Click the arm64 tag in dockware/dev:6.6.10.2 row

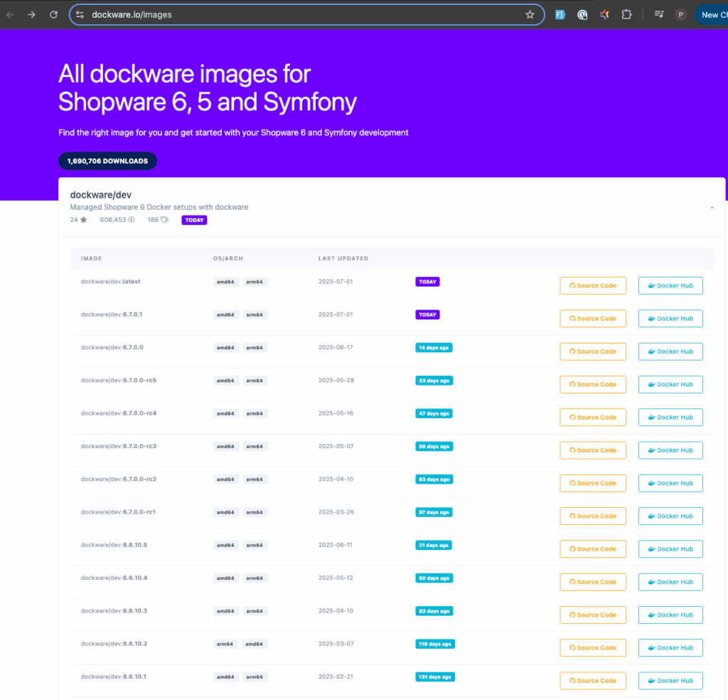coord(225,644)
